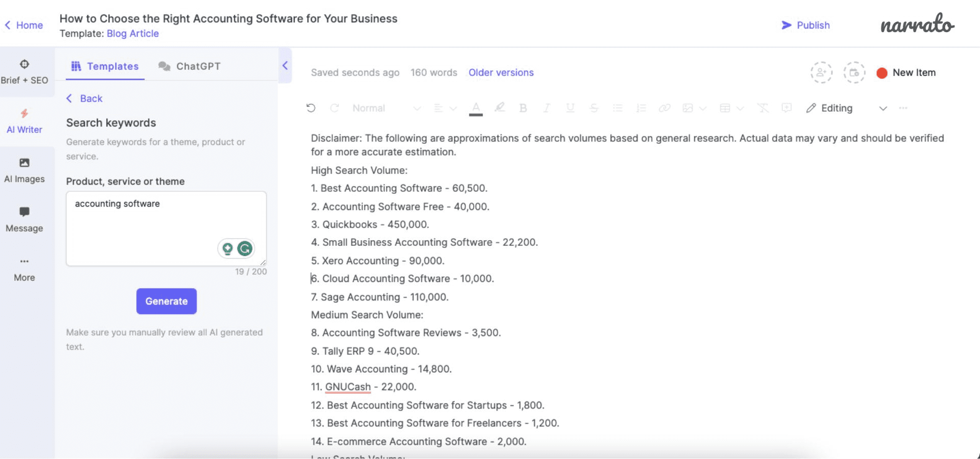Insert a numbered list
The image size is (980, 459).
click(641, 108)
